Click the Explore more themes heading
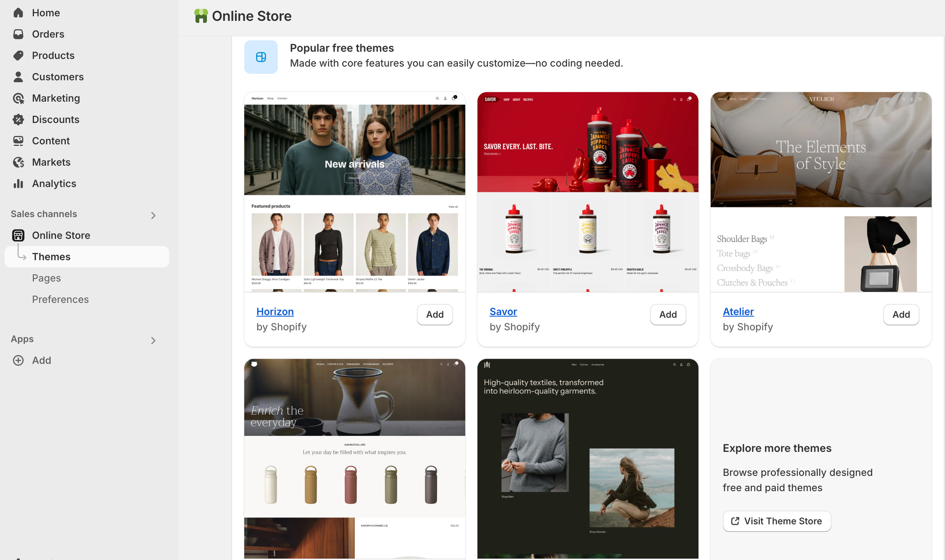This screenshot has width=945, height=560. point(777,448)
